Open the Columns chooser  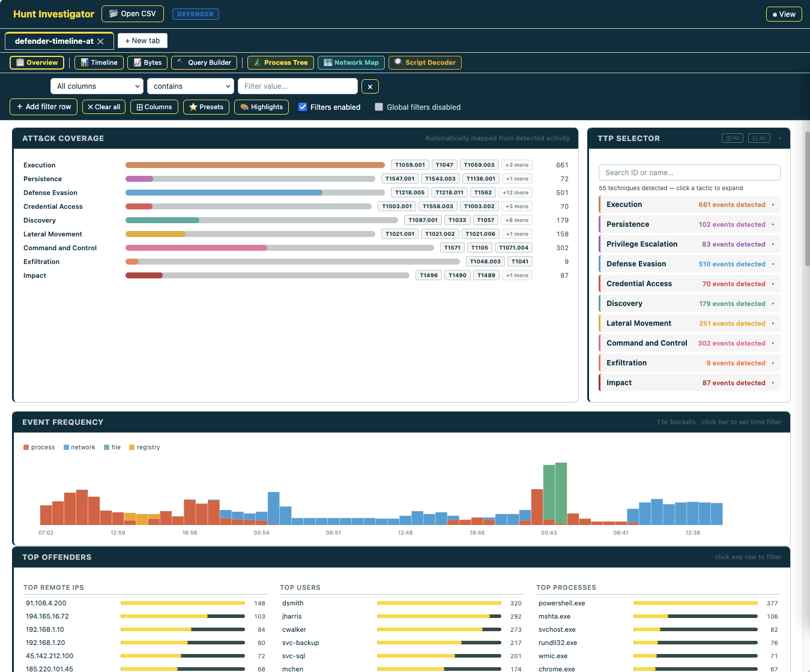coord(154,107)
